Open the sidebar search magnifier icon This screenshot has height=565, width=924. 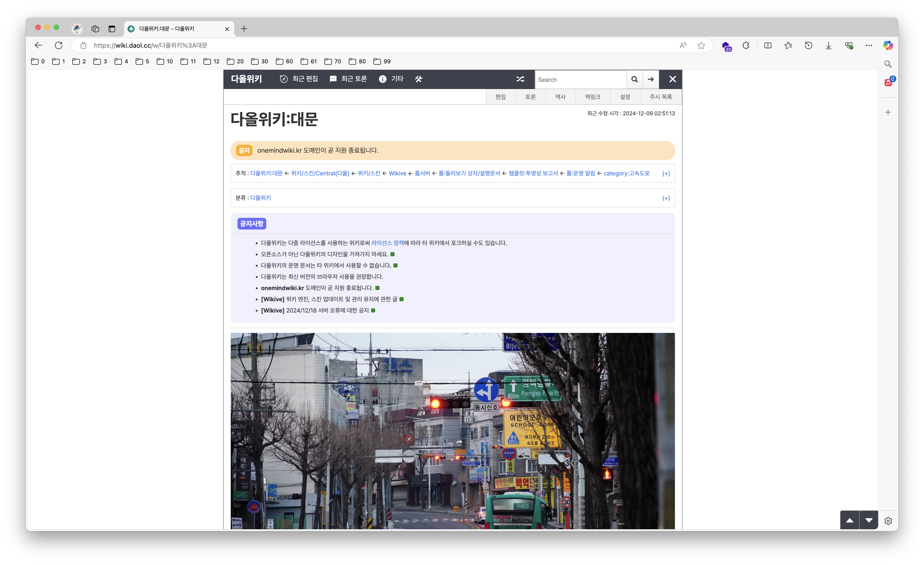[x=888, y=64]
